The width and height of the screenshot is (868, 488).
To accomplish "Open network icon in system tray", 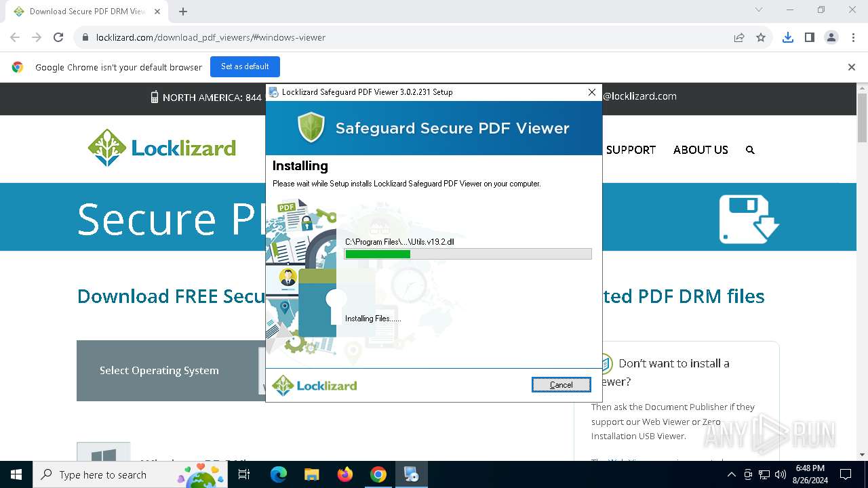I will (x=764, y=474).
